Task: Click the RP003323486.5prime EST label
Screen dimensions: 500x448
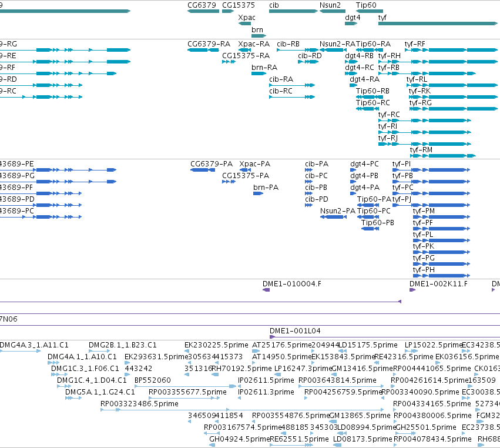Action: [x=139, y=404]
